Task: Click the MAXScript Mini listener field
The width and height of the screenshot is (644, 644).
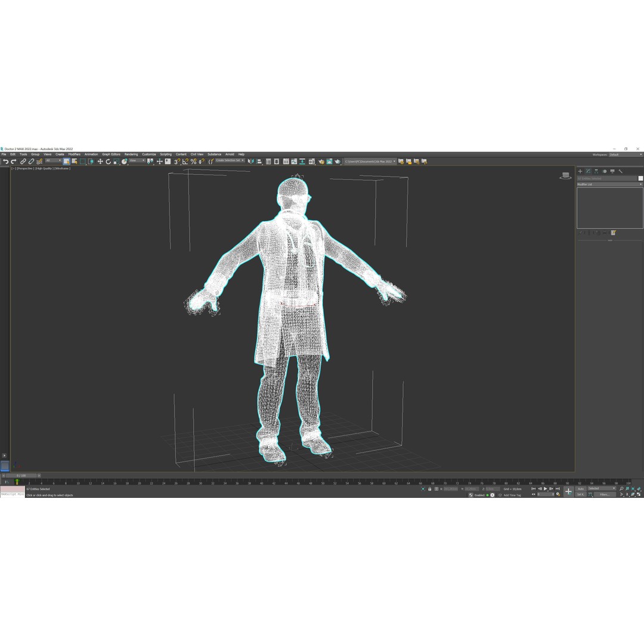Action: 13,494
